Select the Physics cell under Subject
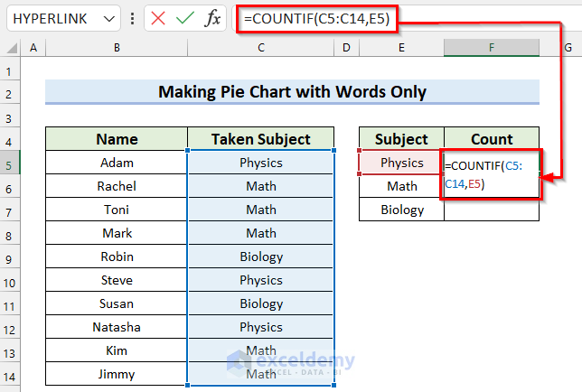Viewport: 582px width, 392px height. 401,163
